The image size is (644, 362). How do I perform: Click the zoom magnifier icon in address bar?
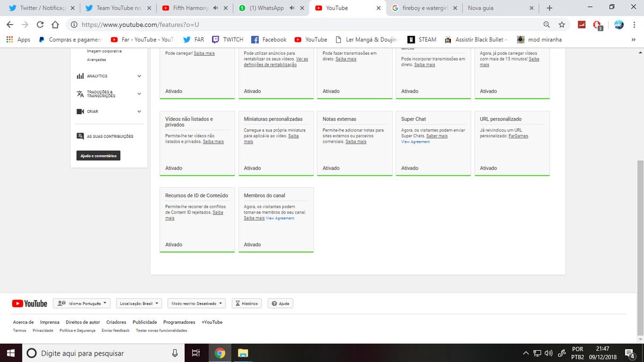pyautogui.click(x=547, y=25)
